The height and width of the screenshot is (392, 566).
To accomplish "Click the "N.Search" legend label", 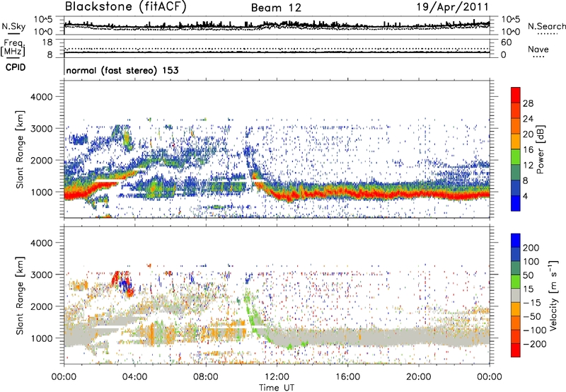I will pos(546,26).
